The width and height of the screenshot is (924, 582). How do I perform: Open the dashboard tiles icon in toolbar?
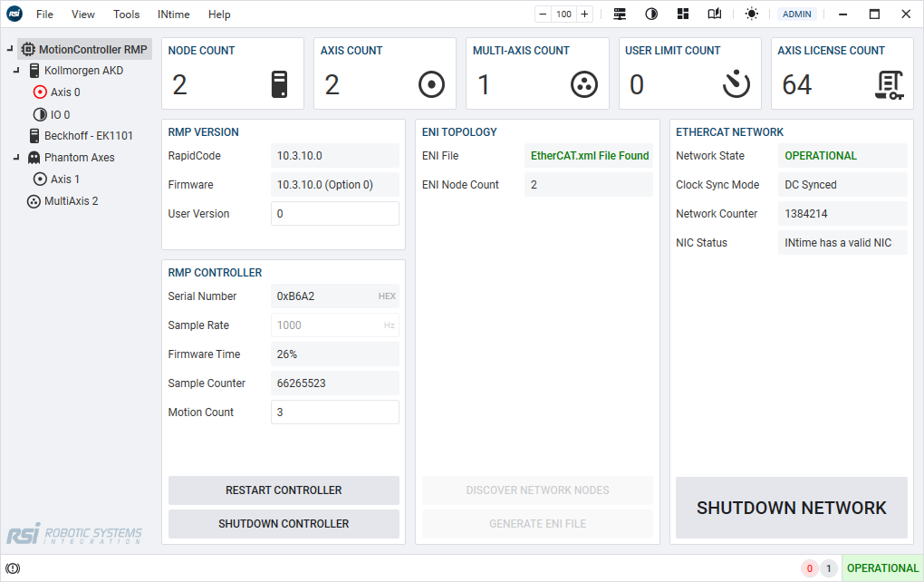tap(683, 15)
